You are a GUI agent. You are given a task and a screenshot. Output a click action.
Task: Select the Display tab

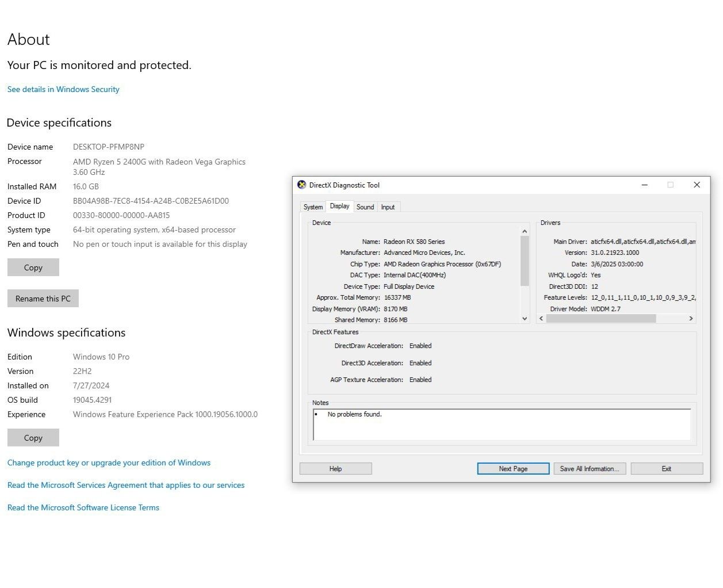339,206
